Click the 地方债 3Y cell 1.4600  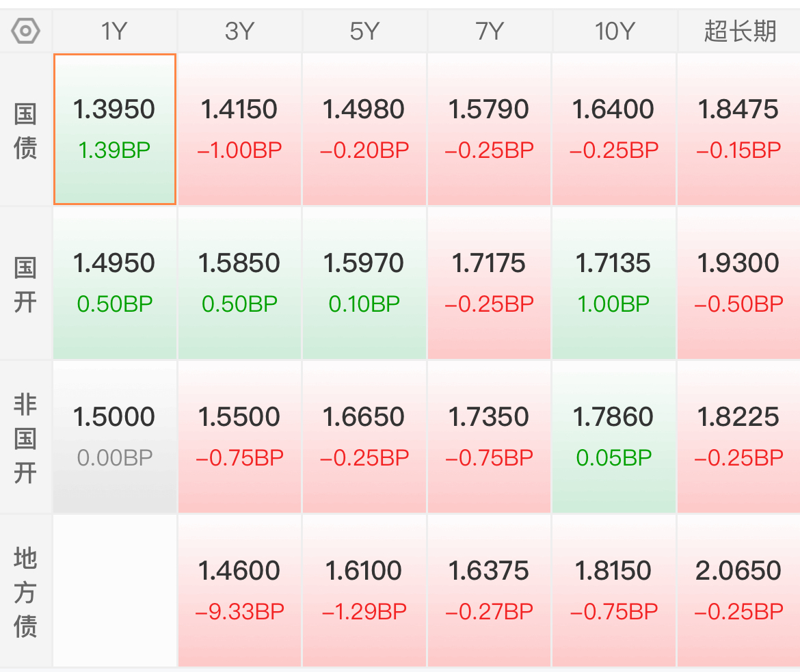point(239,591)
